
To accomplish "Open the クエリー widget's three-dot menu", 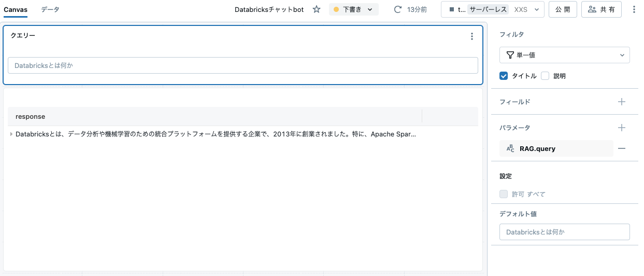I will coord(471,36).
